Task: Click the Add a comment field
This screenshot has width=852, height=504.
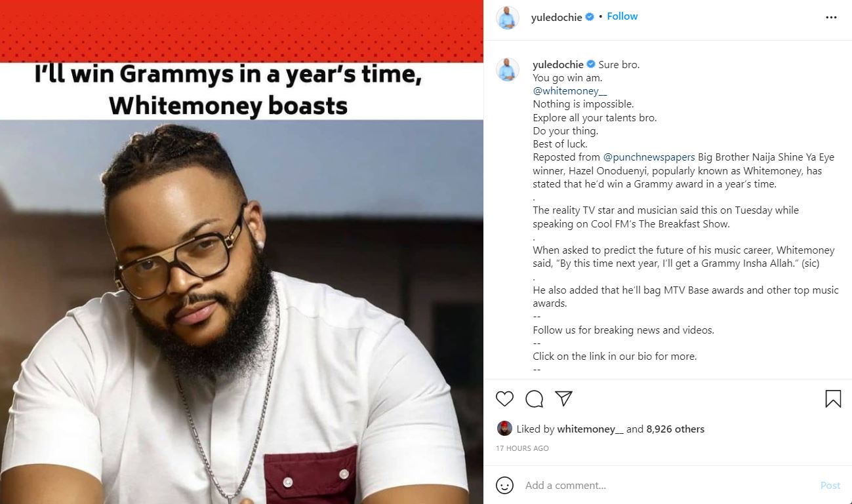Action: pyautogui.click(x=669, y=486)
